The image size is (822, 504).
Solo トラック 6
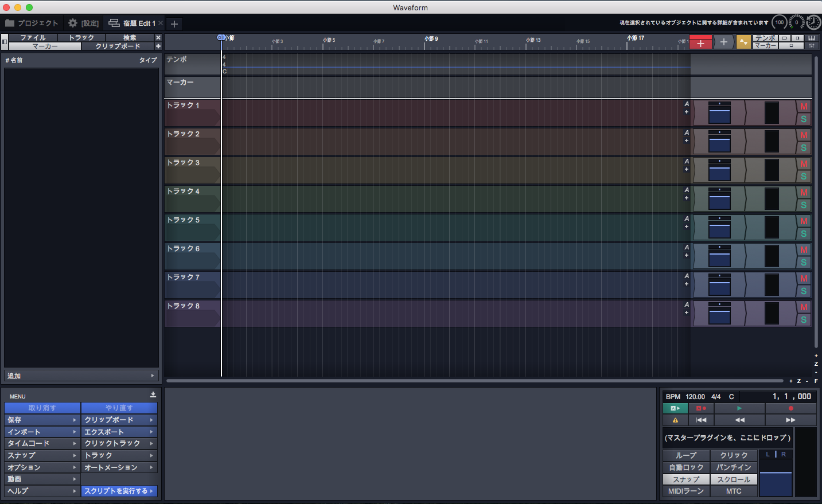click(804, 263)
